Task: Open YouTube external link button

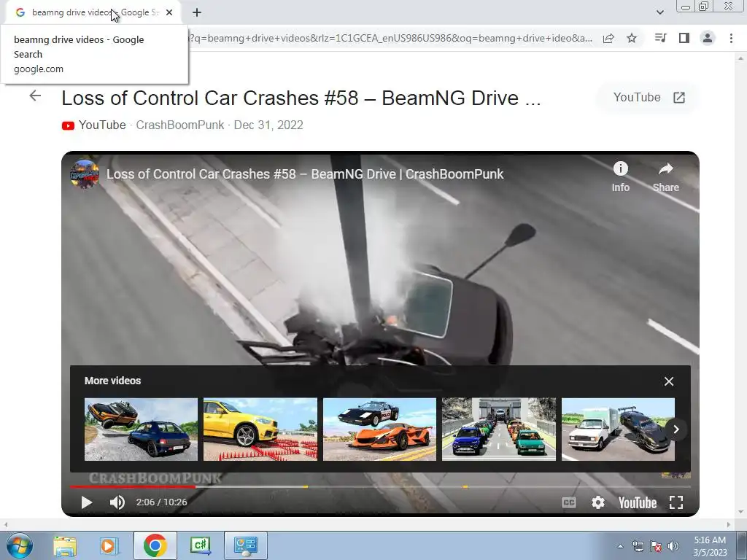Action: click(649, 98)
